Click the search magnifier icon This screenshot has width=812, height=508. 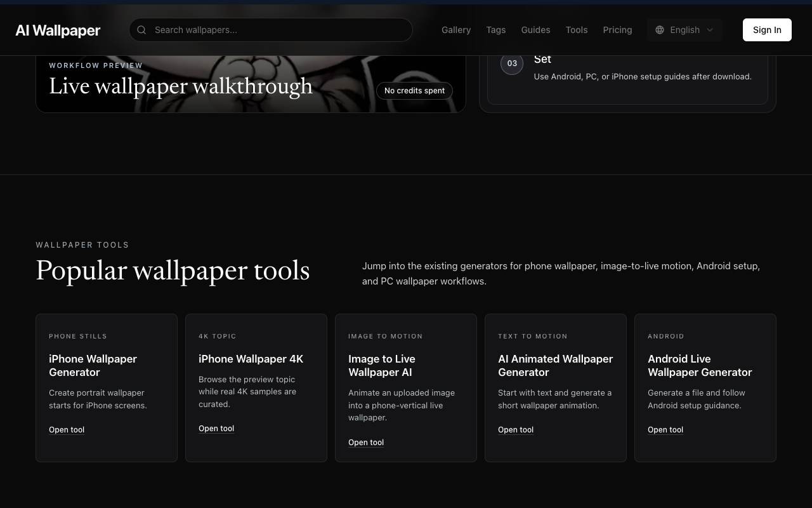coord(141,30)
